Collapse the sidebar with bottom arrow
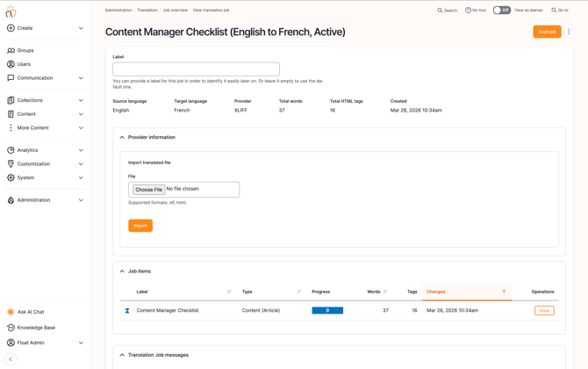Screen dimensions: 588x369 11,359
